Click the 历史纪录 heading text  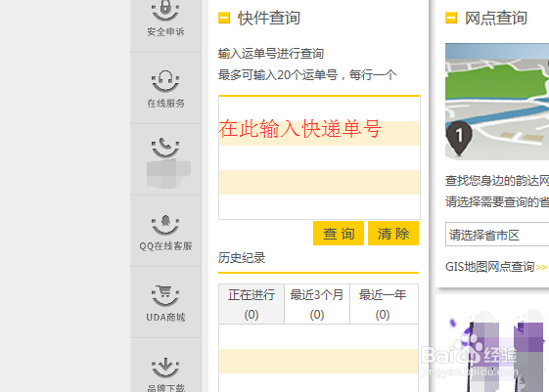point(242,258)
